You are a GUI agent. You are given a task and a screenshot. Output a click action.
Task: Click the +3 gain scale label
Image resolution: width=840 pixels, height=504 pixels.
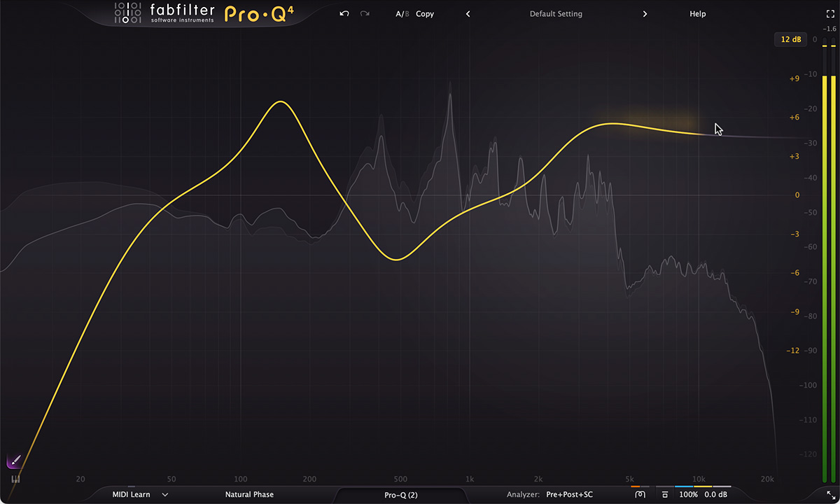pyautogui.click(x=794, y=156)
